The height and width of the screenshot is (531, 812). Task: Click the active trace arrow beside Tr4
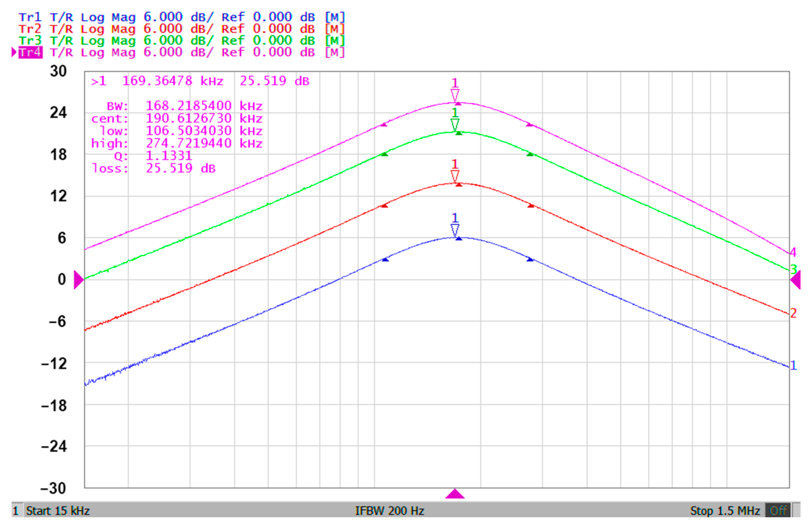point(14,52)
